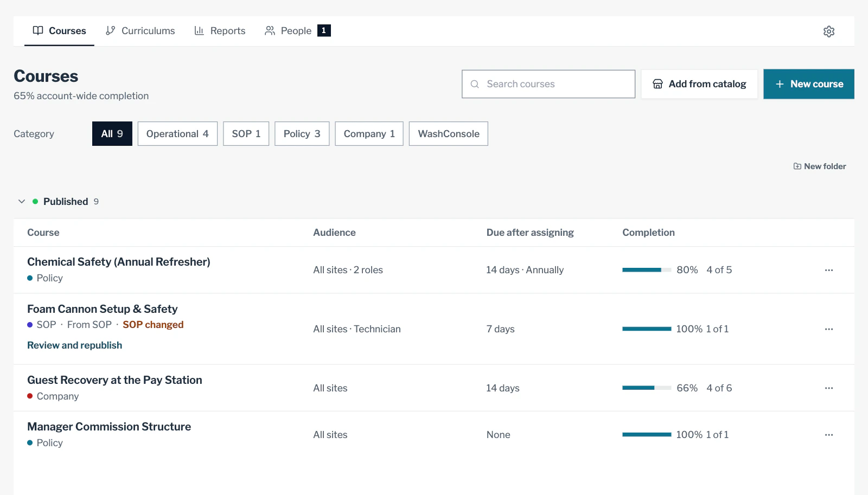Open more options for Guest Recovery course

[828, 388]
